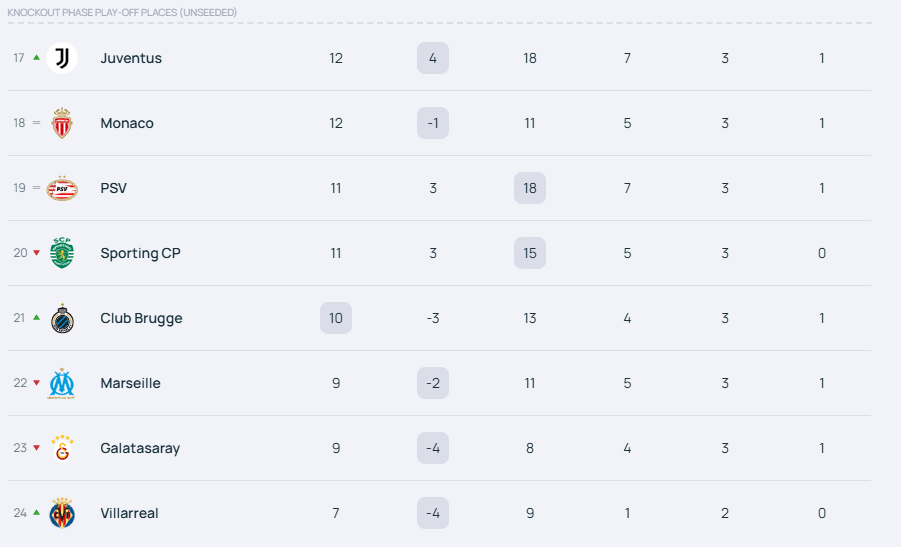Click the red down arrow beside Marseille

tap(37, 383)
